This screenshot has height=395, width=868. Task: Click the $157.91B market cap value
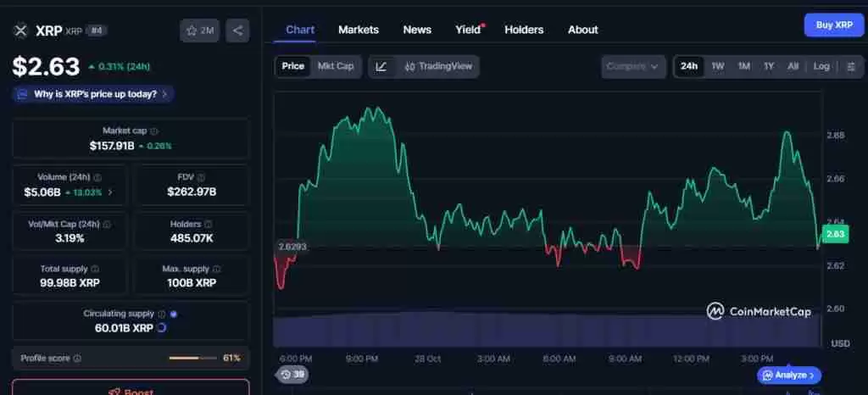(x=112, y=146)
